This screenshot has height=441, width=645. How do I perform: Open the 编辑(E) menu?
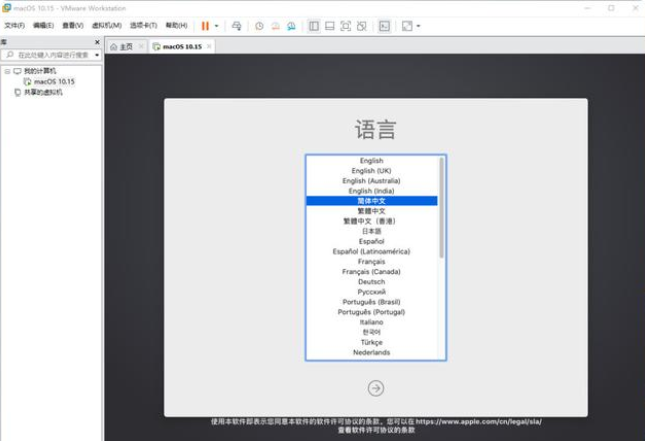pos(44,26)
